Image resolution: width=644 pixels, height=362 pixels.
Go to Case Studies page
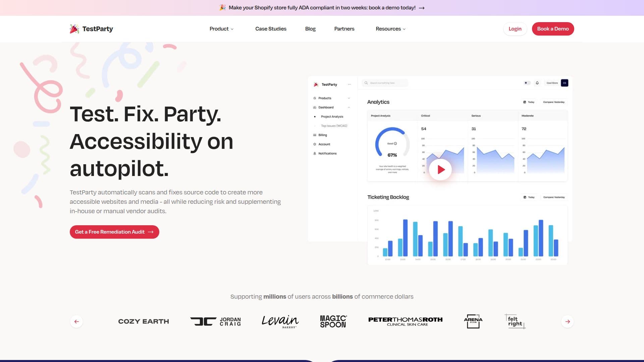point(271,29)
